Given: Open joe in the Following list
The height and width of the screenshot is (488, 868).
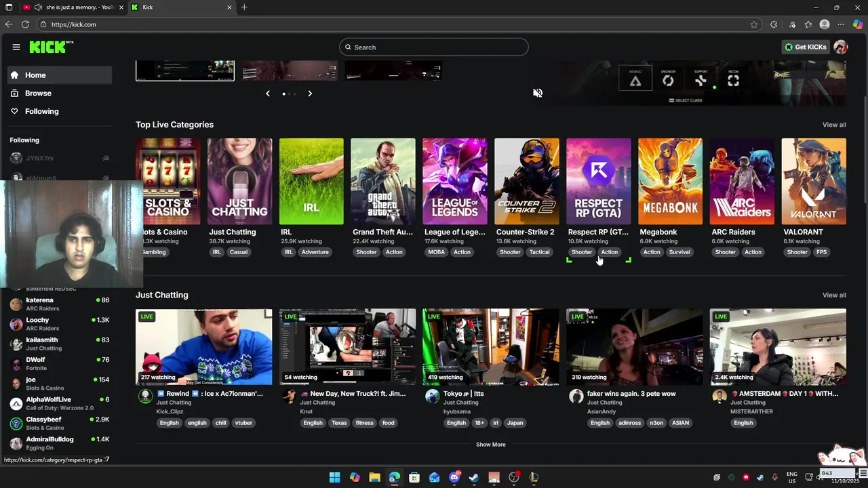Looking at the screenshot, I should (x=59, y=384).
